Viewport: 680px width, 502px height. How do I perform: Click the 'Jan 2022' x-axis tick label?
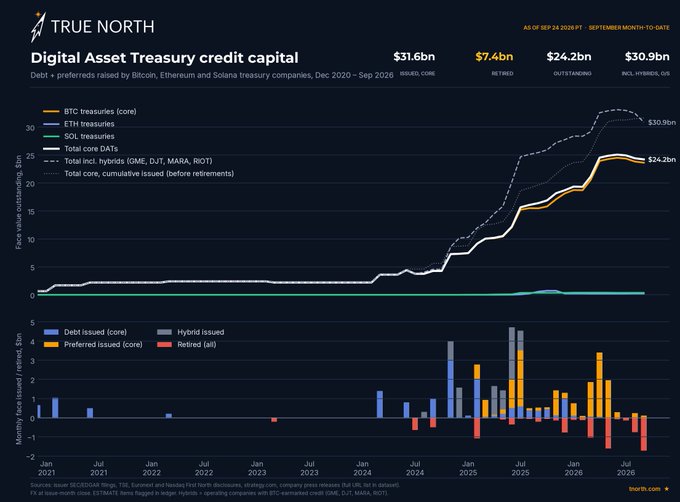click(151, 468)
